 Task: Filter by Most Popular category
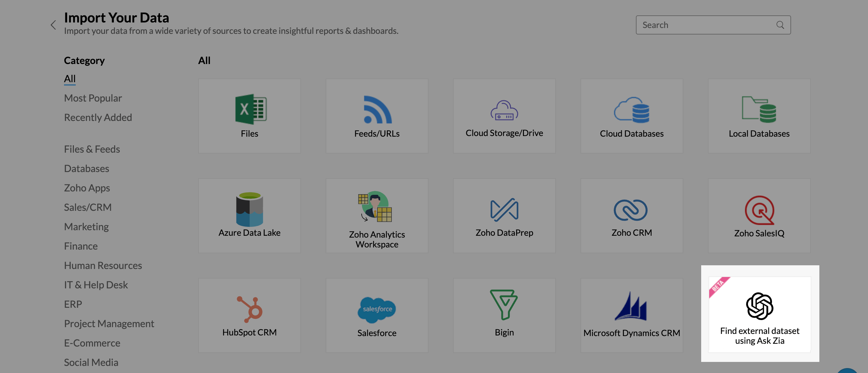click(93, 98)
